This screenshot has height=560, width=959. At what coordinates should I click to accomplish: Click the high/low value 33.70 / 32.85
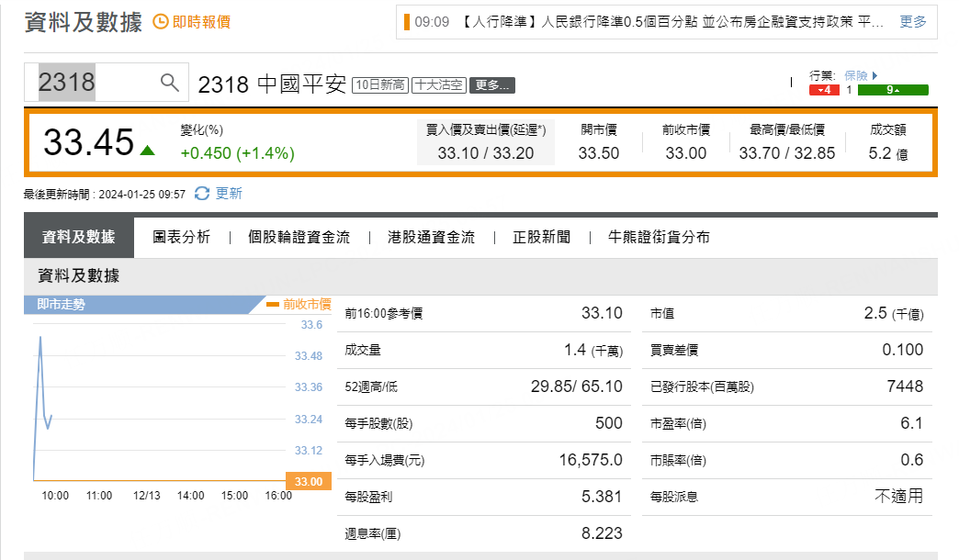point(787,153)
